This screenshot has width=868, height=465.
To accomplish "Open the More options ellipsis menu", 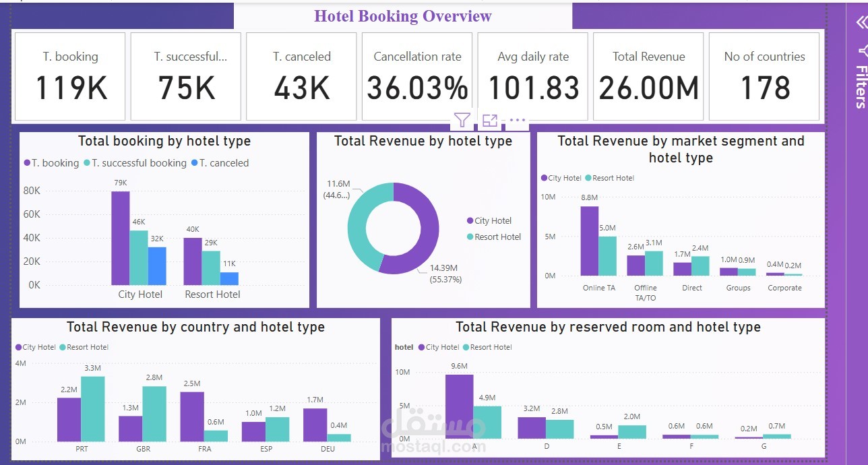I will [517, 120].
